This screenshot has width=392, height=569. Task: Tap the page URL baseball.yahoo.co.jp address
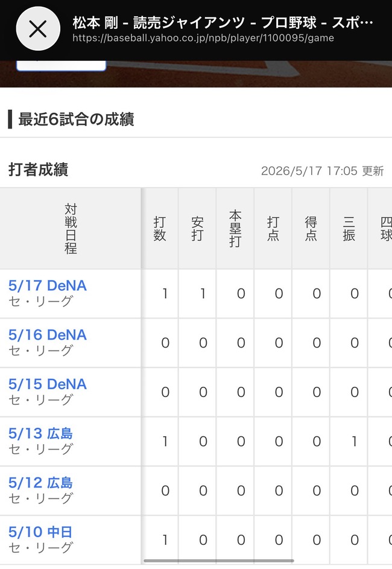click(203, 38)
